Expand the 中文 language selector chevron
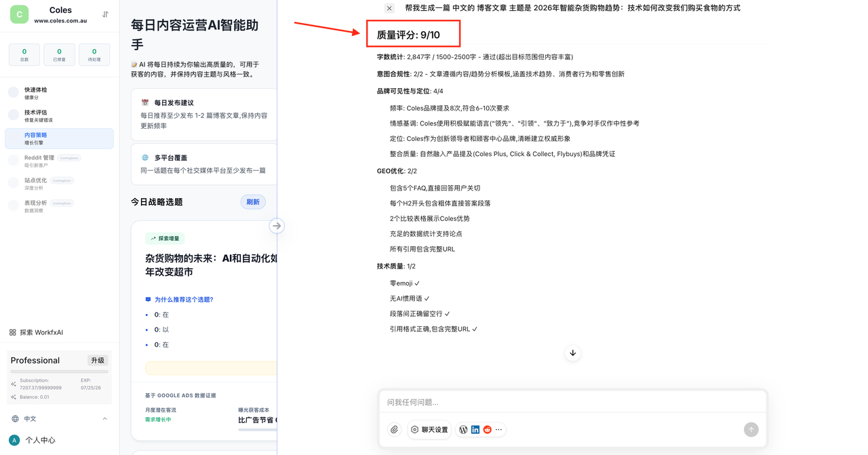Viewport: 868px width, 455px height. [105, 419]
